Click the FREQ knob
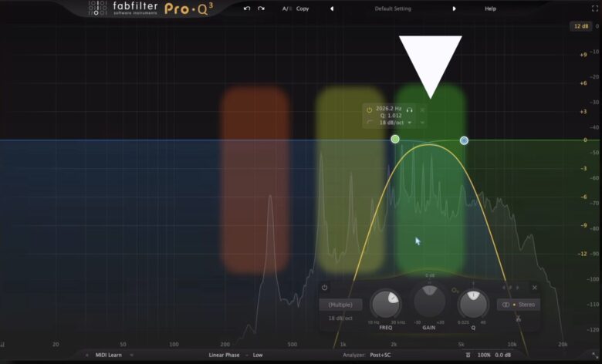This screenshot has width=602, height=364. [x=385, y=305]
